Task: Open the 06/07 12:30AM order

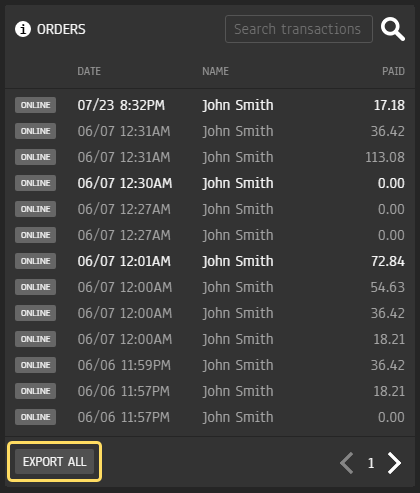Action: [x=210, y=183]
